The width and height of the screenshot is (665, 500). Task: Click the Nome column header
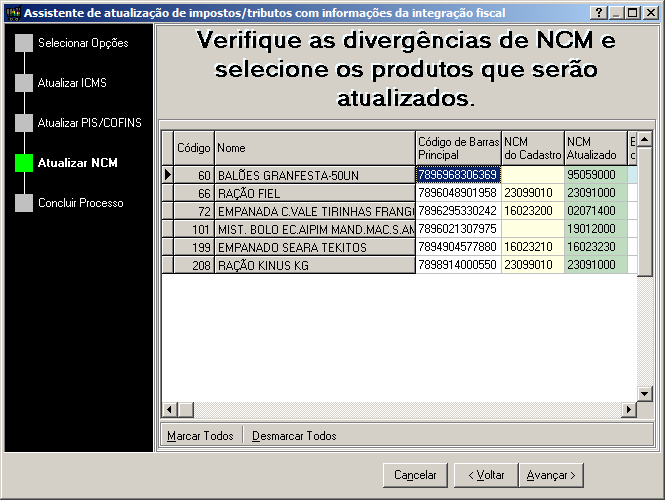click(x=314, y=147)
